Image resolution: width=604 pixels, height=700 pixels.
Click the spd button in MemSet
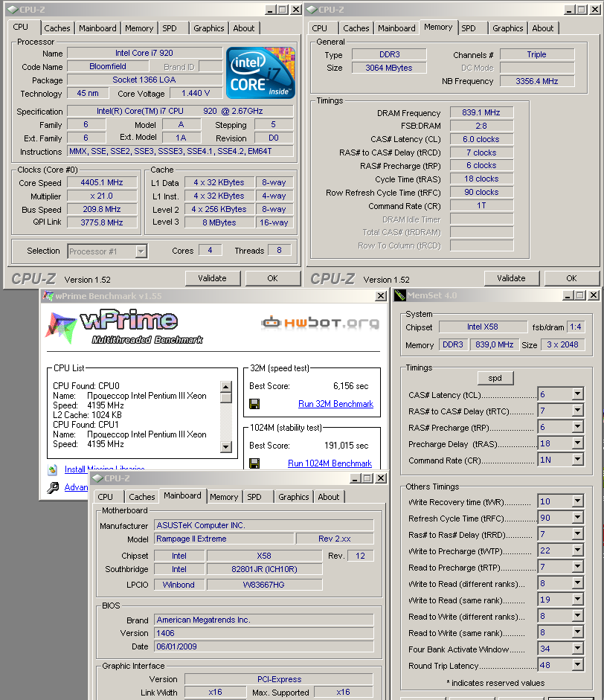[495, 378]
